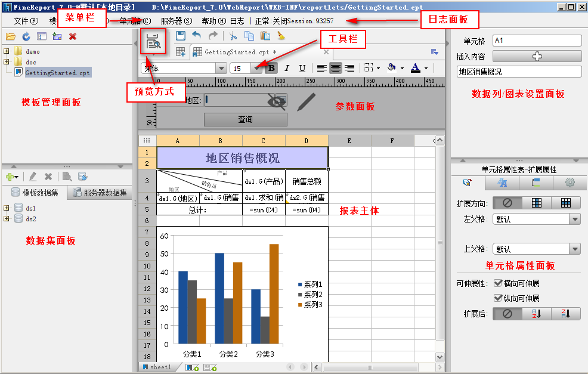Cut selection with the scissors icon
This screenshot has height=374, width=588.
[x=233, y=36]
